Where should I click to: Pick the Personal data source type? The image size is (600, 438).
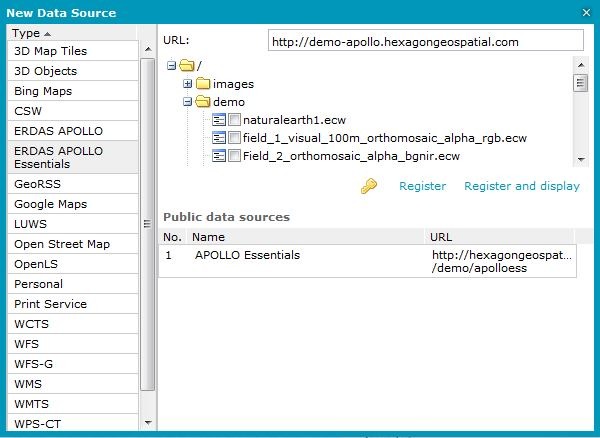point(73,284)
